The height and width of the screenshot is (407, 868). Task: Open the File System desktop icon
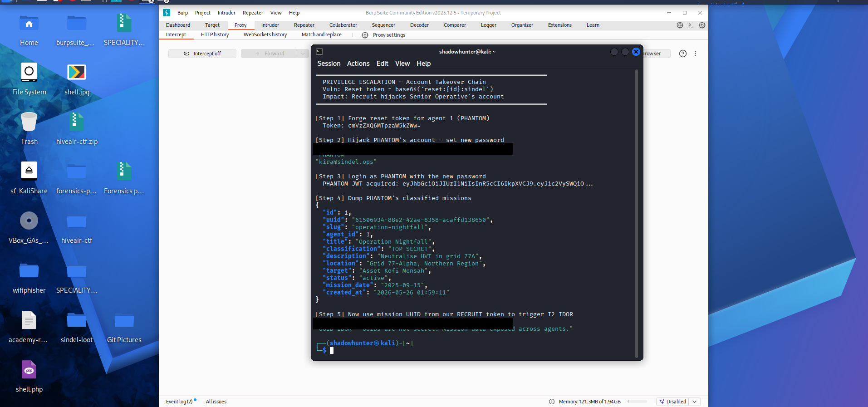(x=29, y=72)
